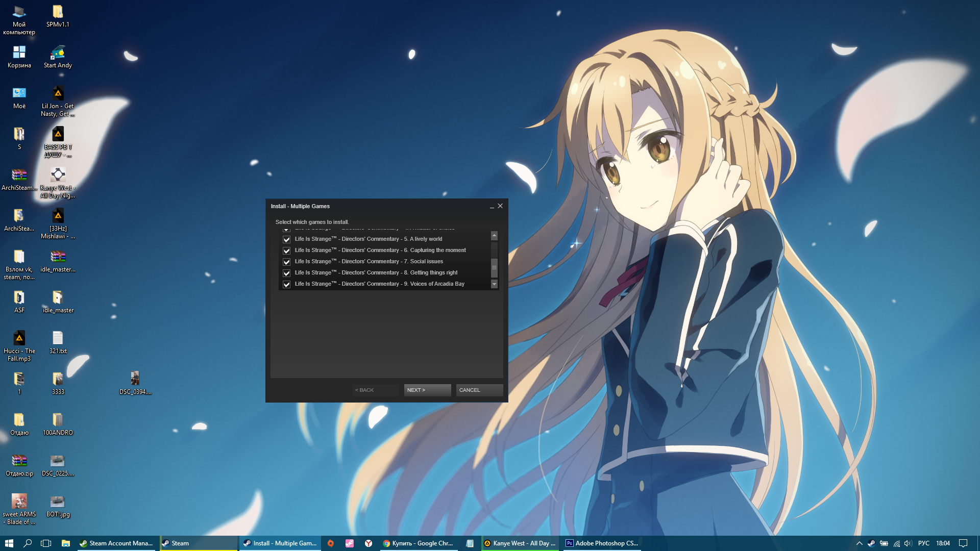This screenshot has height=551, width=980.
Task: Show hidden system tray icons
Action: [x=859, y=543]
